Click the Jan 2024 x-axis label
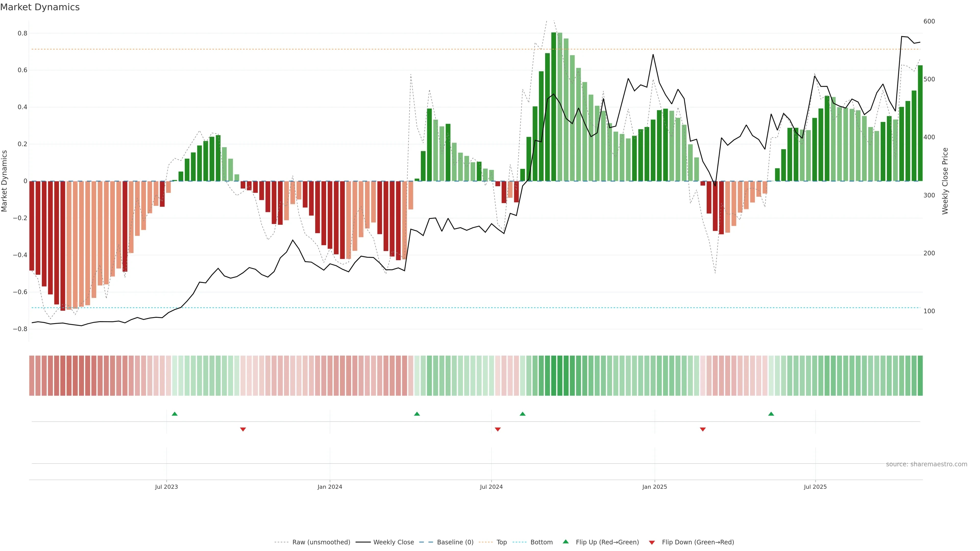The width and height of the screenshot is (980, 551). [x=330, y=487]
